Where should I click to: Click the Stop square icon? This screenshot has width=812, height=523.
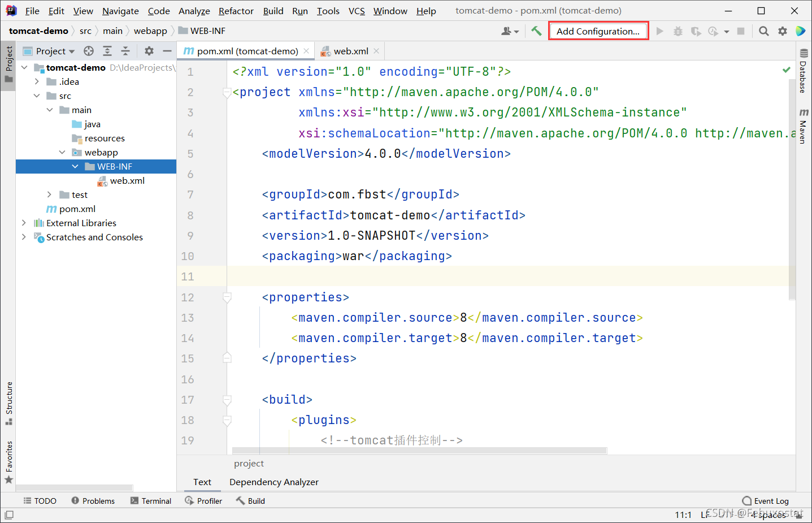pyautogui.click(x=741, y=31)
